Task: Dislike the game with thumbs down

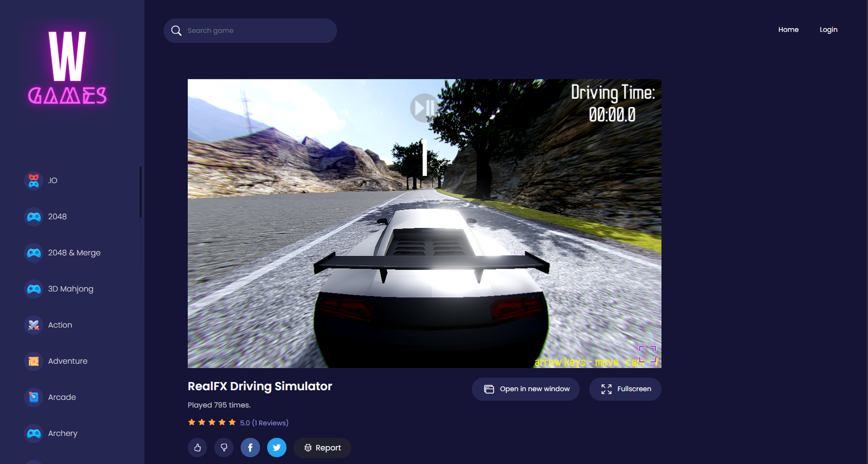Action: pyautogui.click(x=224, y=448)
